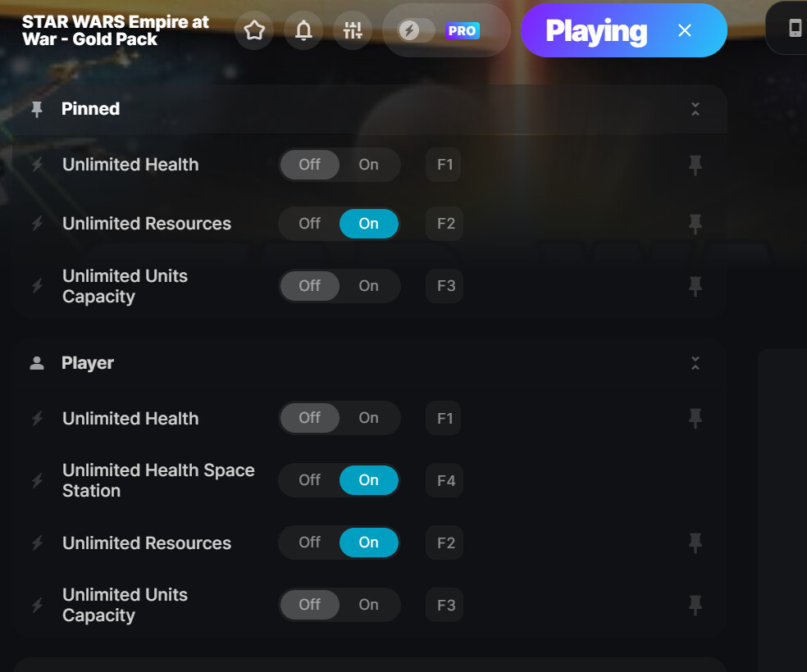Turn off Unlimited Resources in Player section
Viewport: 807px width, 672px height.
click(309, 543)
